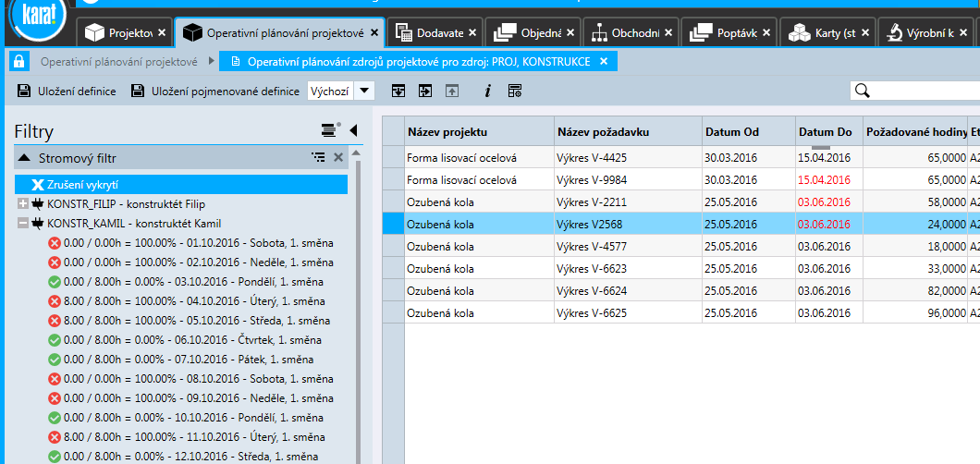Select KONSTR_FILIP - konstruktét Filip

coord(126,204)
